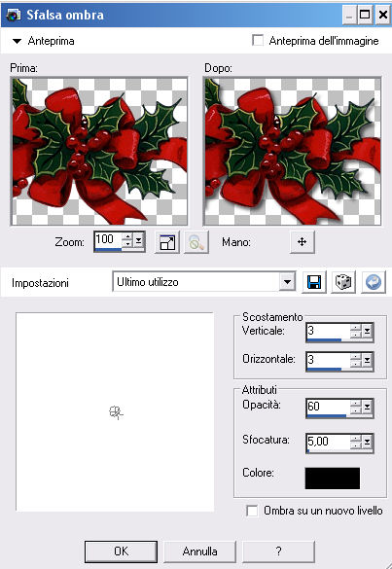Cancel with the Annulla button

click(x=199, y=551)
